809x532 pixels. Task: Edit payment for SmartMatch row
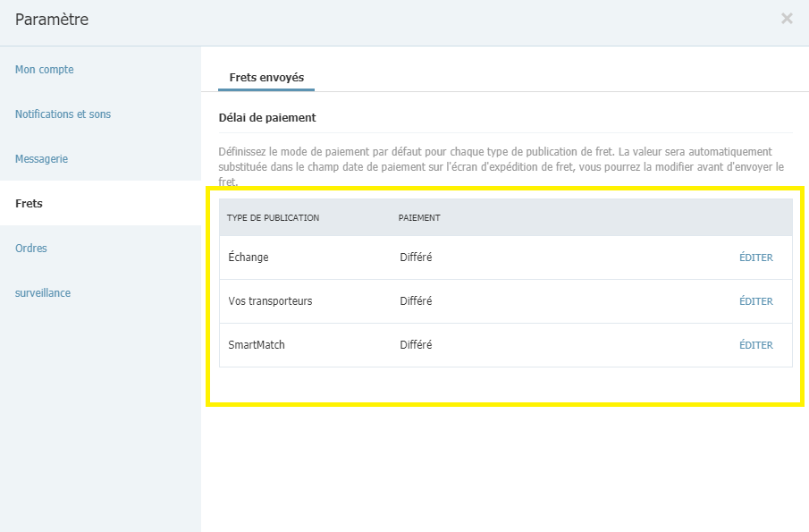[756, 345]
